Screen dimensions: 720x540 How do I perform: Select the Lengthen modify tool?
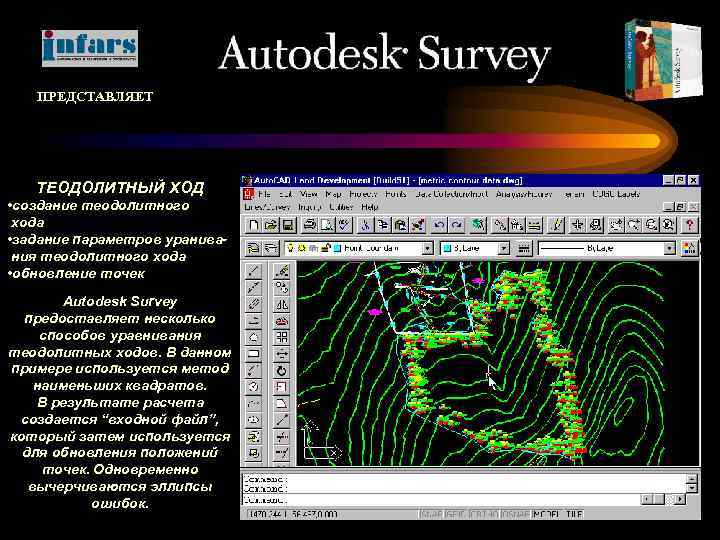coord(281,420)
